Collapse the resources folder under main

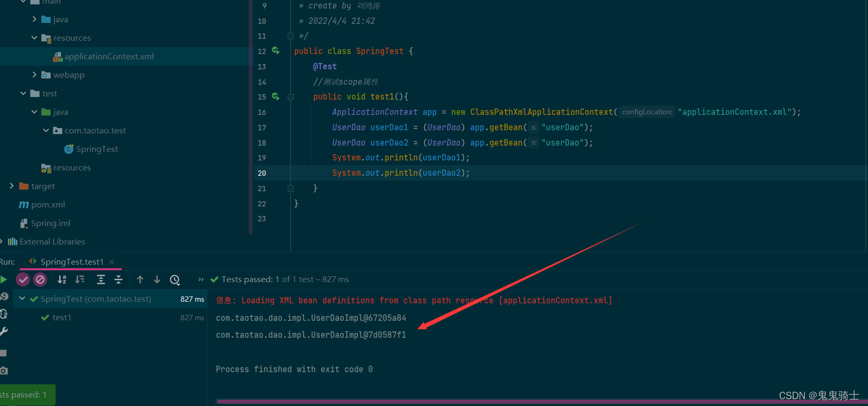(x=34, y=38)
